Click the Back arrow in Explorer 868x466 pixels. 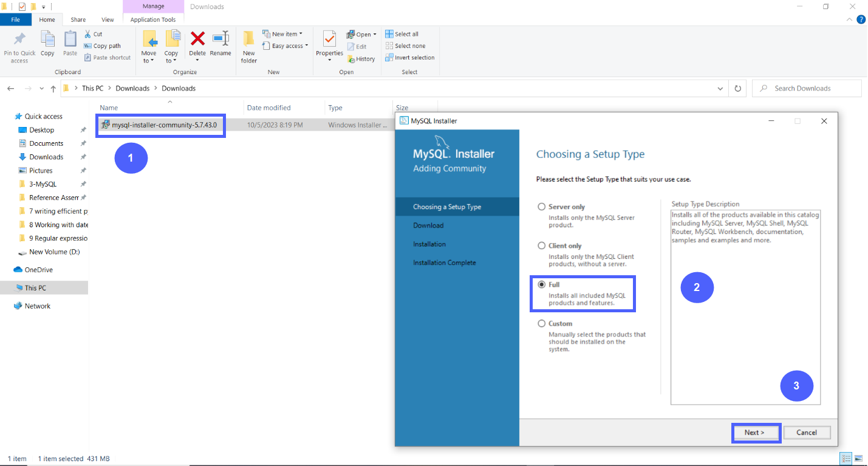pyautogui.click(x=10, y=89)
